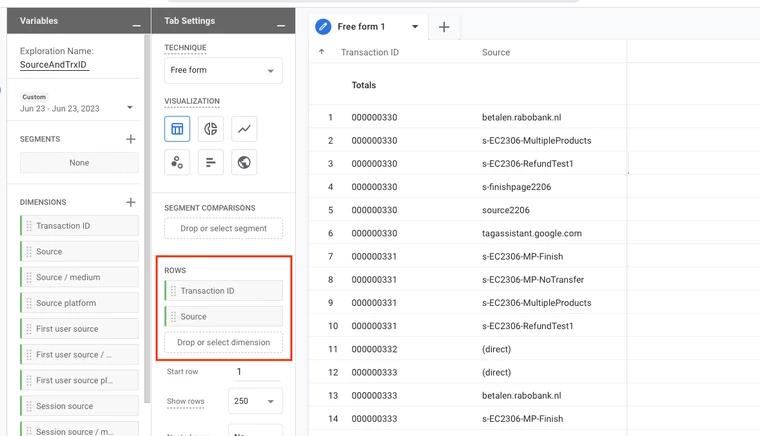
Task: Select the Source / medium dimension
Action: (x=79, y=277)
